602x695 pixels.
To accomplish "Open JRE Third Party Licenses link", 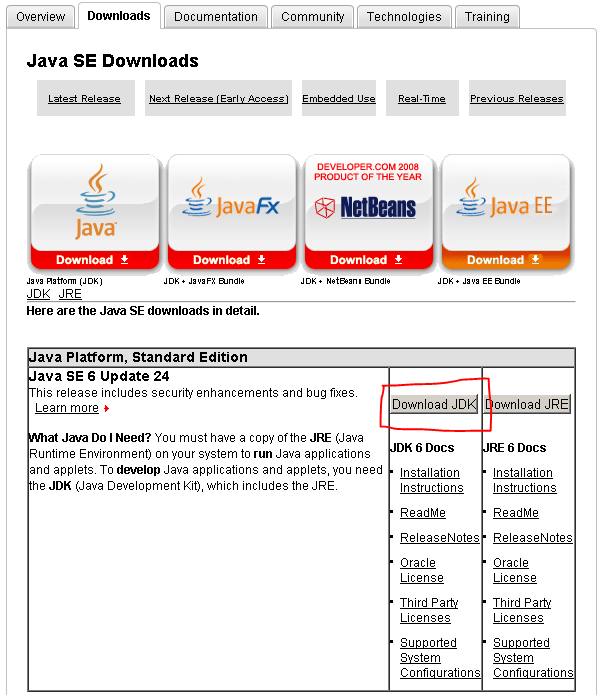I will (x=522, y=610).
